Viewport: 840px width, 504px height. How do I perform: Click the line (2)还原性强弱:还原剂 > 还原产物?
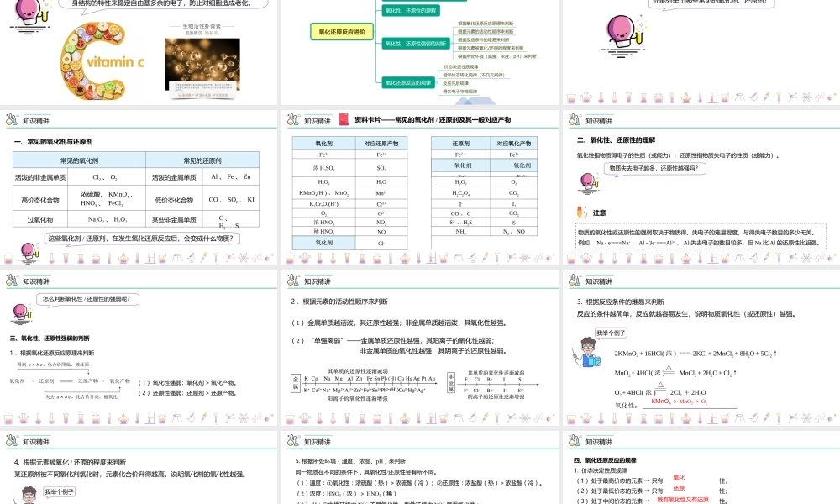(x=187, y=392)
